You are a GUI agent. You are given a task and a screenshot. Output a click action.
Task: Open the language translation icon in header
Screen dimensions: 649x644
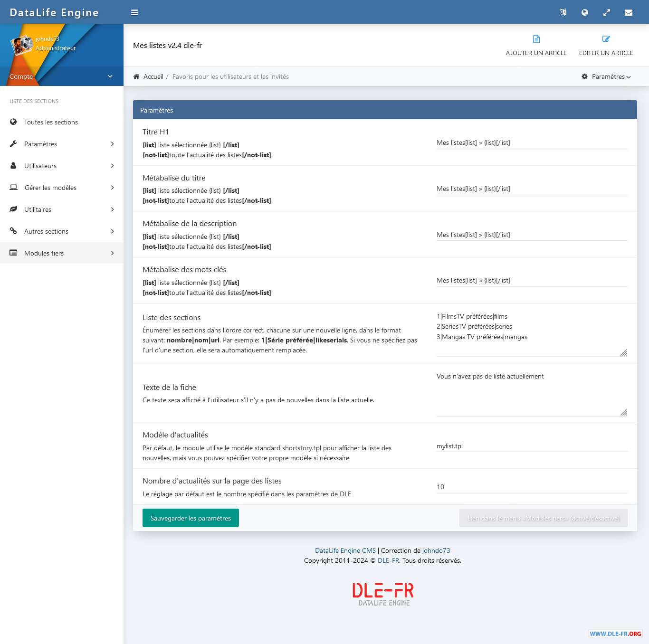[563, 12]
